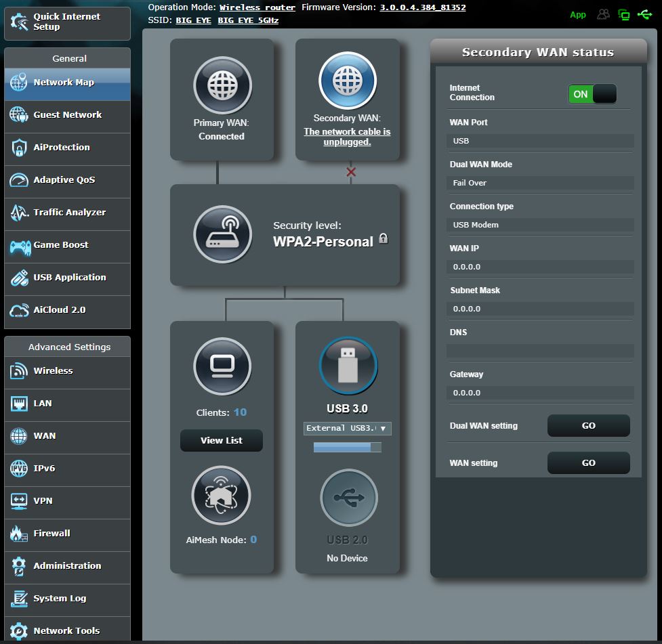The width and height of the screenshot is (662, 644).
Task: Go to AiProtection section
Action: click(67, 149)
